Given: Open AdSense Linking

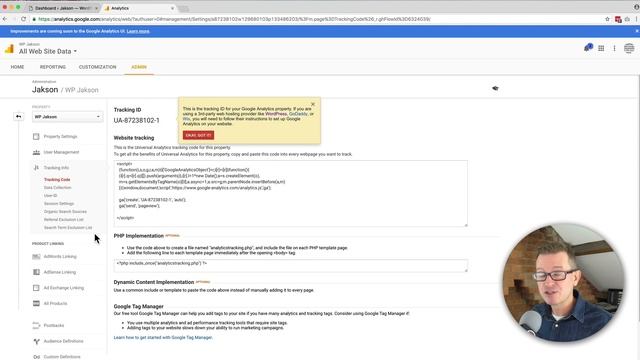Looking at the screenshot, I should tap(60, 272).
